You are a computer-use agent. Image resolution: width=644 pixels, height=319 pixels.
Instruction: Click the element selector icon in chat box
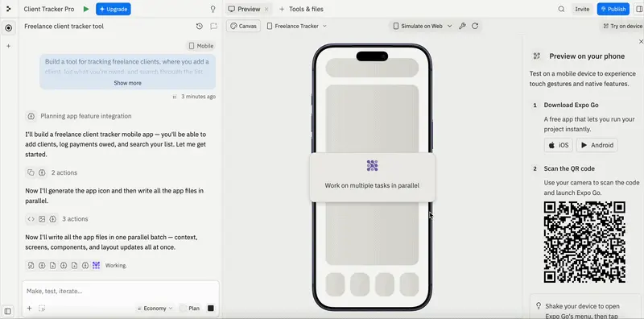42,309
